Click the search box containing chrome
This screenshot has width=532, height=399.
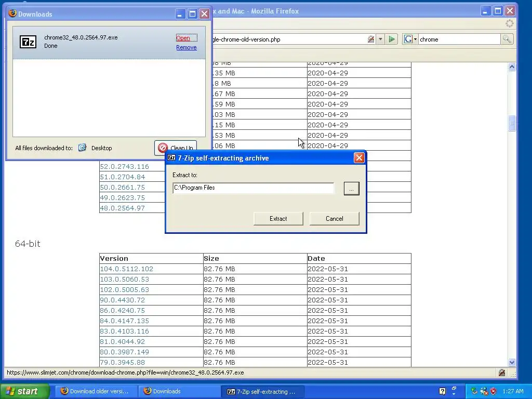[x=459, y=39]
